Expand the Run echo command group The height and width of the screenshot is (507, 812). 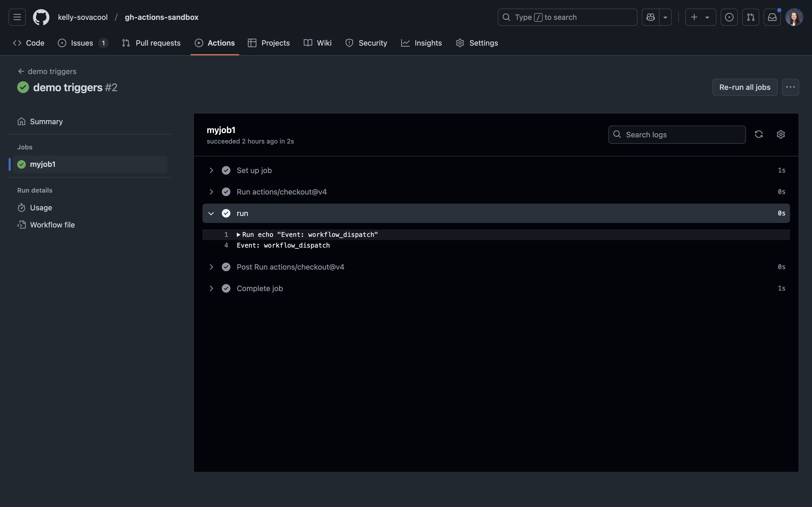238,235
